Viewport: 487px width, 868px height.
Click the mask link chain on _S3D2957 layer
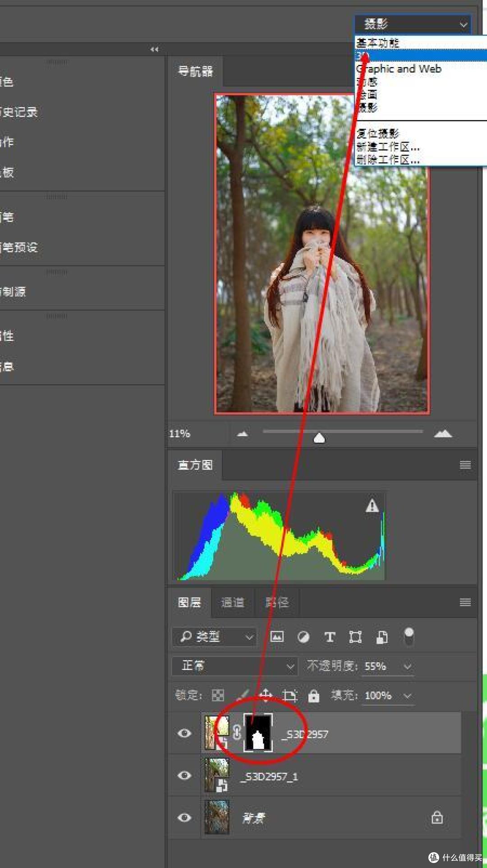coord(237,732)
